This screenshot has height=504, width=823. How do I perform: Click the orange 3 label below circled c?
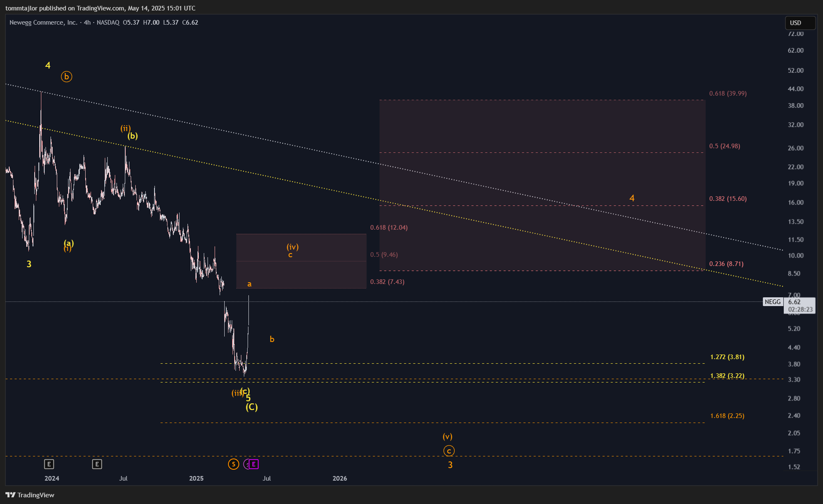point(450,465)
